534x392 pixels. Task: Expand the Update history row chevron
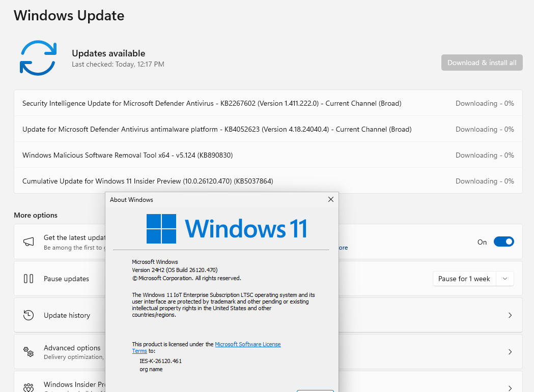click(x=510, y=315)
